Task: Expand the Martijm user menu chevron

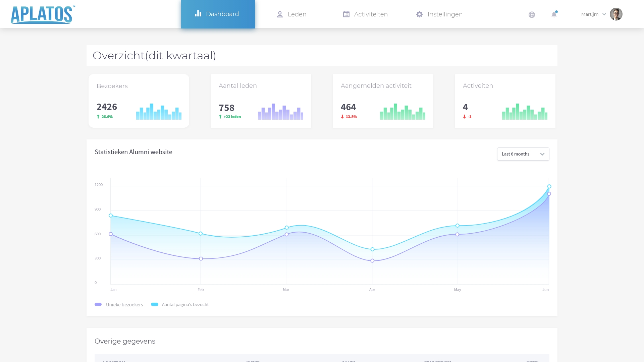Action: click(x=604, y=14)
